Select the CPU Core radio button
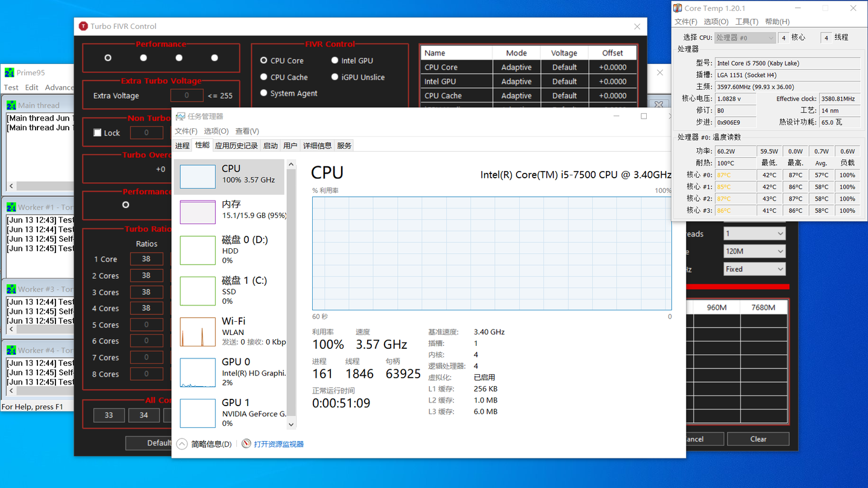Screen dimensions: 868x488 [263, 60]
